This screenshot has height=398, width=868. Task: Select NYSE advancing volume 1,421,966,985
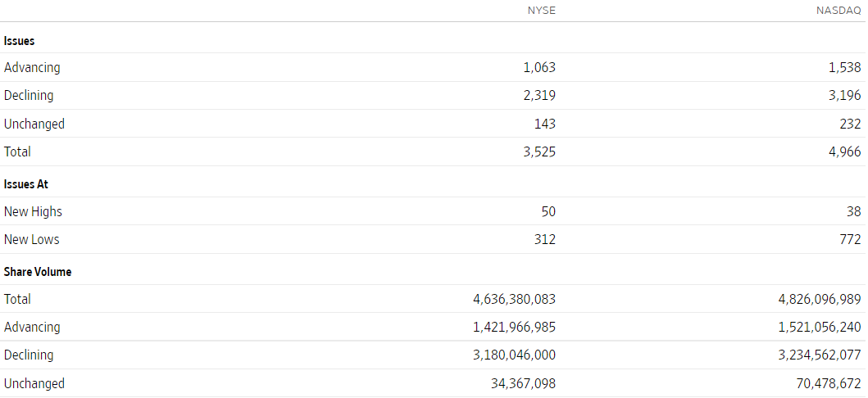click(514, 327)
